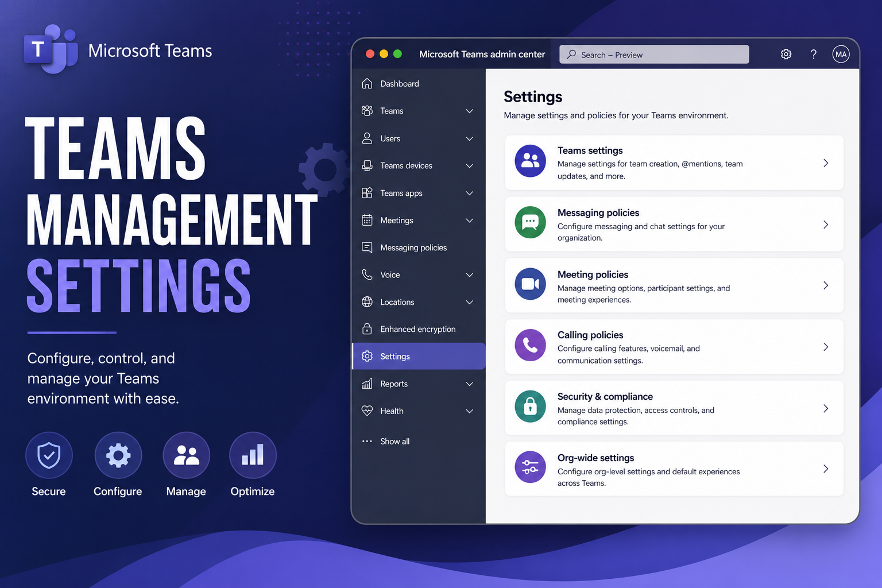Click the Teams settings people circle icon

tap(530, 161)
